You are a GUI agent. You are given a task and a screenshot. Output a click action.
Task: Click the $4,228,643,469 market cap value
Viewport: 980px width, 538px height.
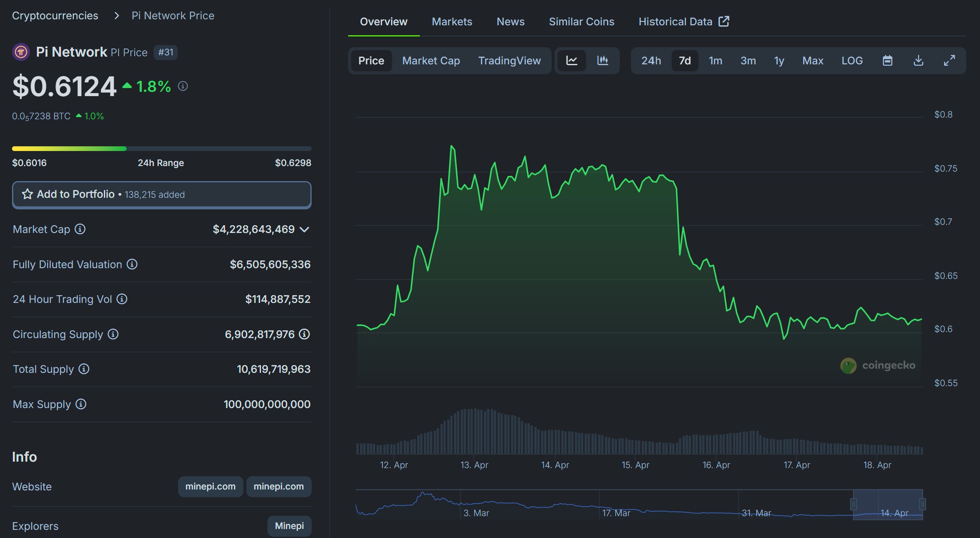pos(254,229)
